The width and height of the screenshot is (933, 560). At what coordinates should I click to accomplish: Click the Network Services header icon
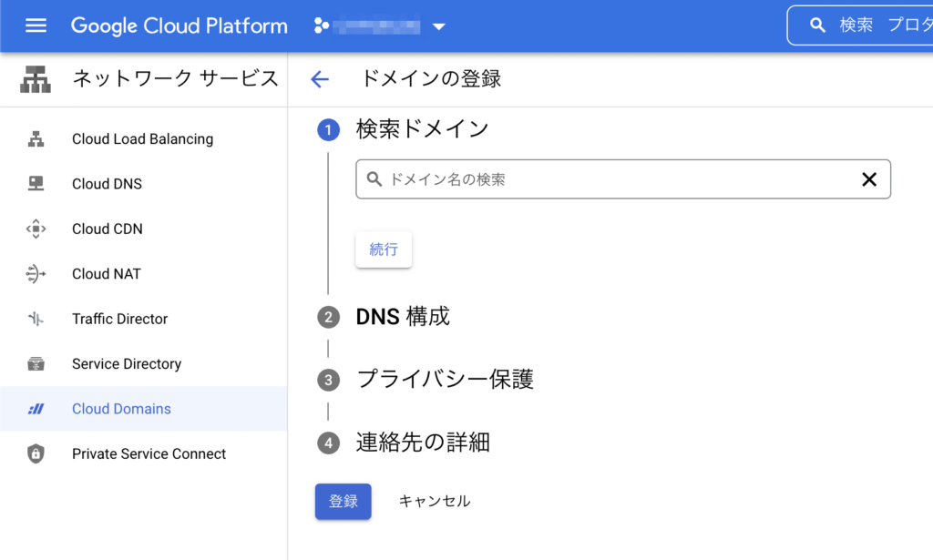tap(36, 78)
